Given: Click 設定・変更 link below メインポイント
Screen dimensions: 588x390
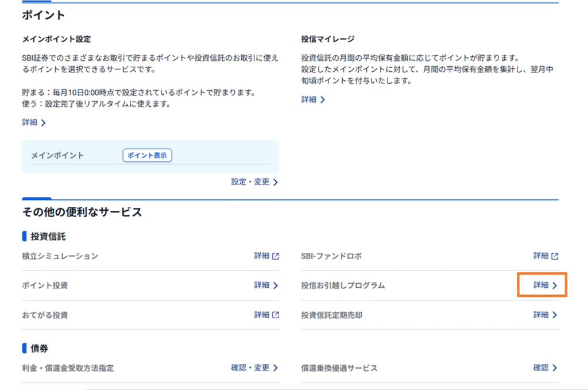Looking at the screenshot, I should [250, 182].
